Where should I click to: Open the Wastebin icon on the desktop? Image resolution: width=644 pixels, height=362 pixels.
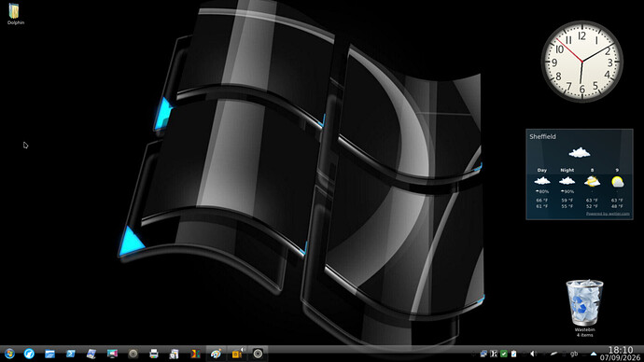[584, 308]
